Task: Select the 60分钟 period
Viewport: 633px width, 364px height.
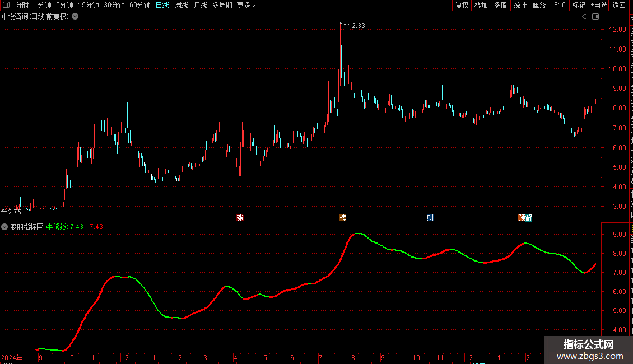Action: [139, 5]
